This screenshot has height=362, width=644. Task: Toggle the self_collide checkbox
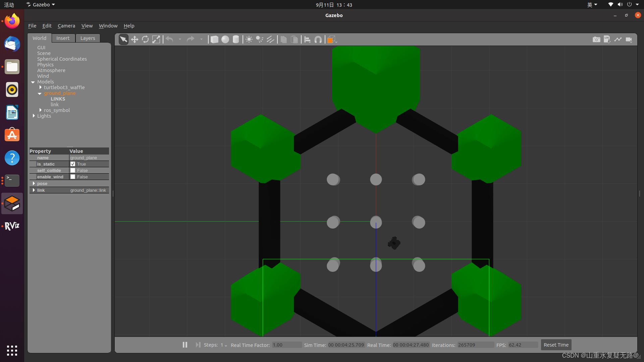[x=73, y=170]
